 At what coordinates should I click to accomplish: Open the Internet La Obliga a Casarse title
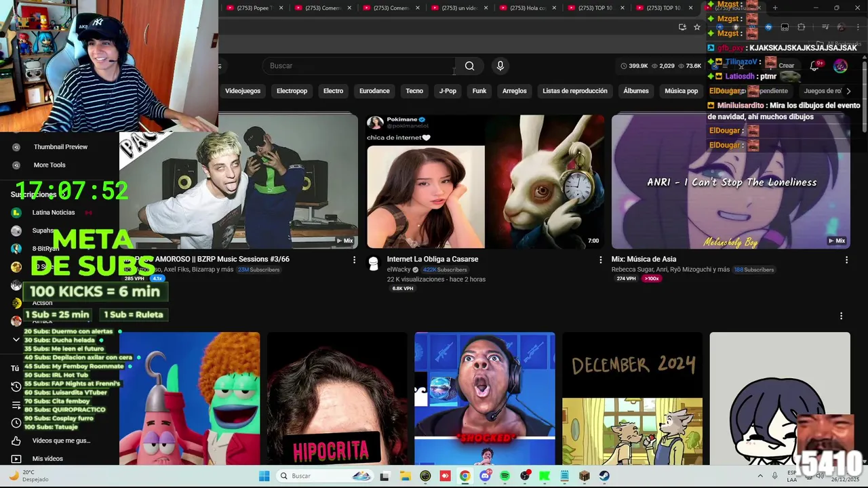click(x=433, y=259)
